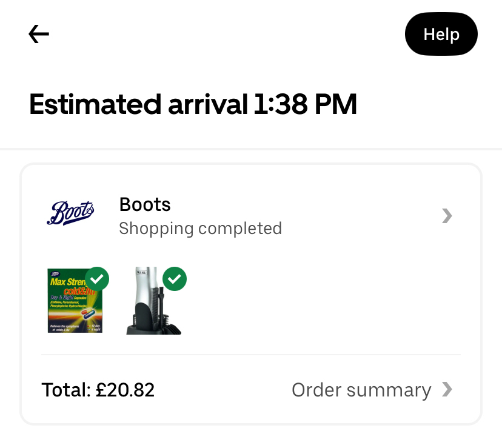Tap the Boots store logo
Viewport: 502px width, 448px height.
point(71,214)
